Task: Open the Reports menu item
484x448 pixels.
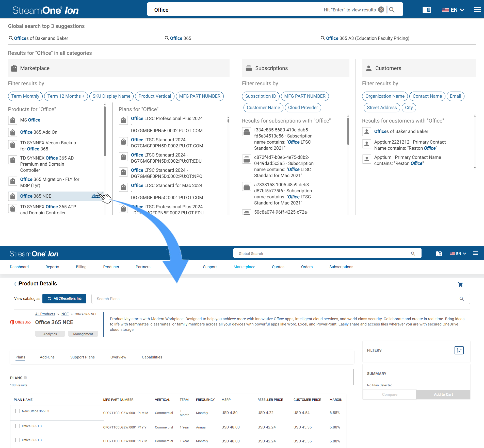Action: pyautogui.click(x=52, y=267)
